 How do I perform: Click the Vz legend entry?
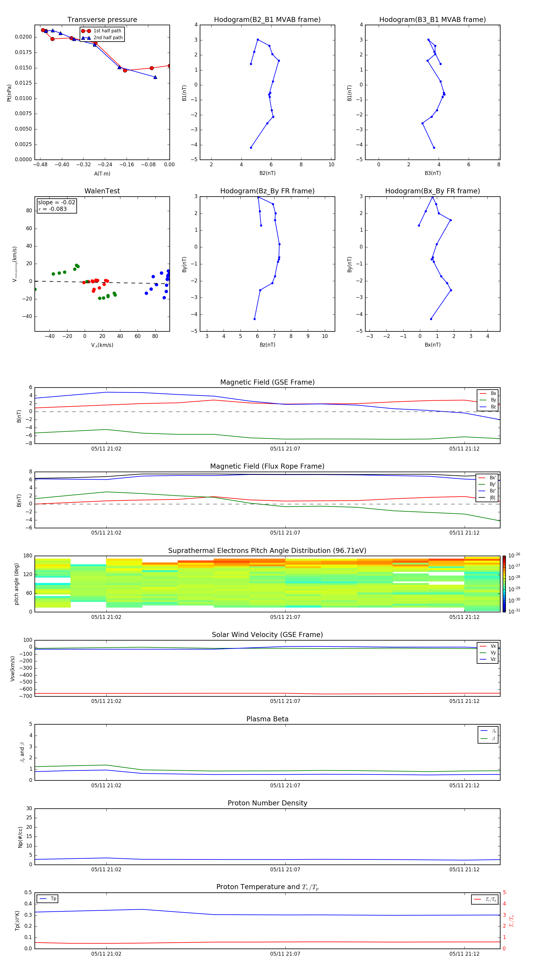488,659
